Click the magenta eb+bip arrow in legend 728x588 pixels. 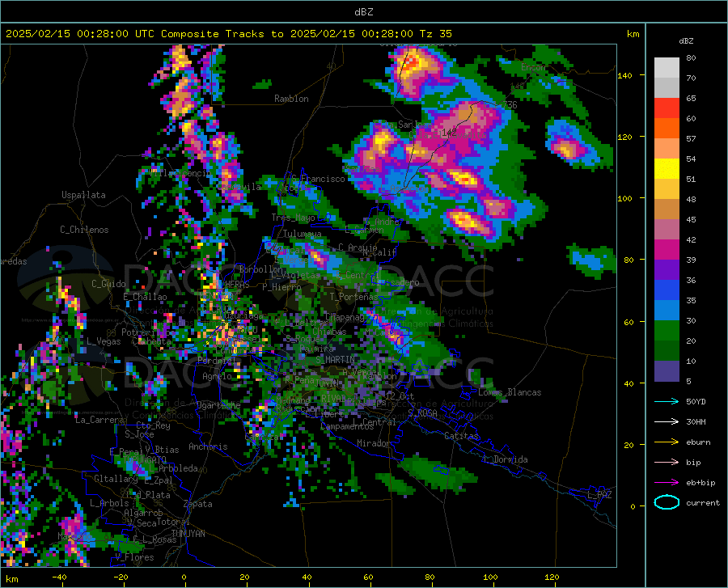point(667,483)
